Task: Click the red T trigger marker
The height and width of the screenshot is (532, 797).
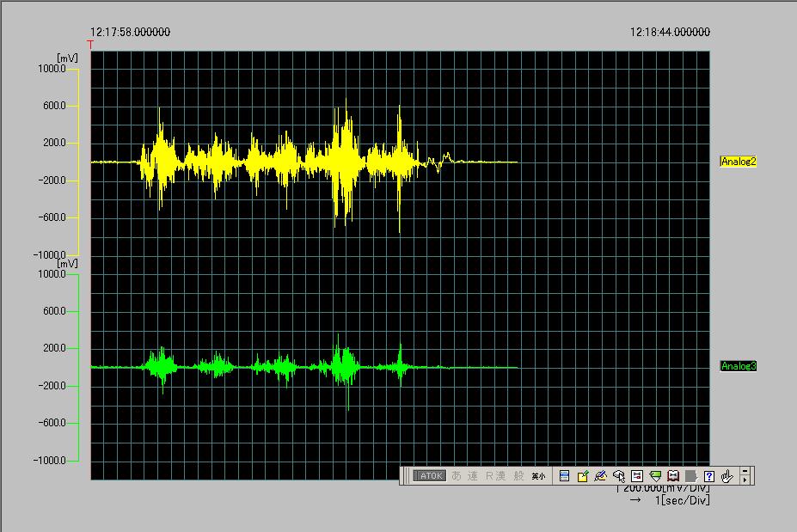Action: (x=90, y=45)
